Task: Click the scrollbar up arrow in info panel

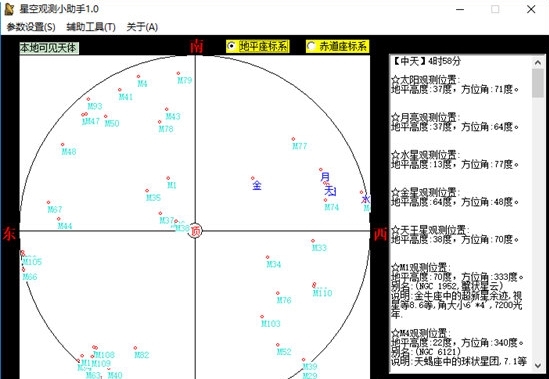Action: [x=538, y=63]
